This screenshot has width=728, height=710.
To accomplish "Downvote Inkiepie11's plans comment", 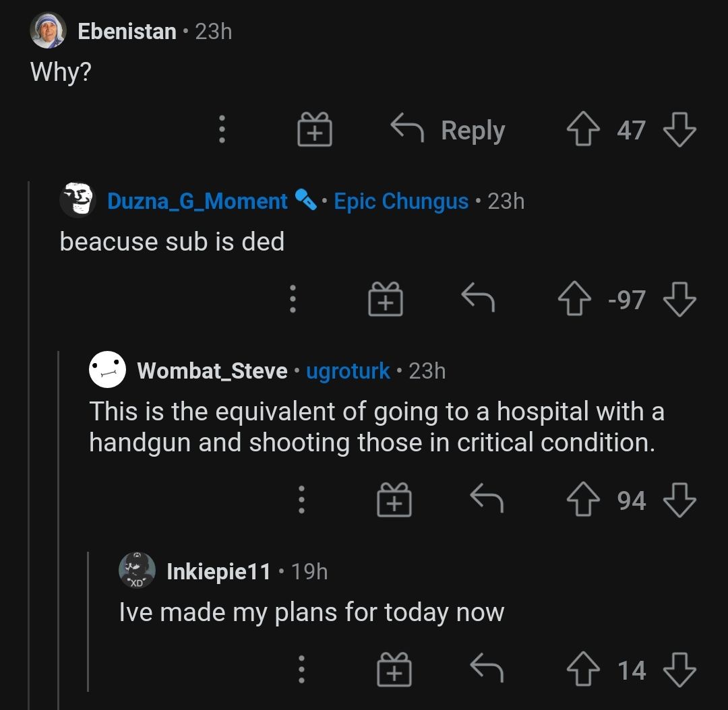I will coord(679,670).
